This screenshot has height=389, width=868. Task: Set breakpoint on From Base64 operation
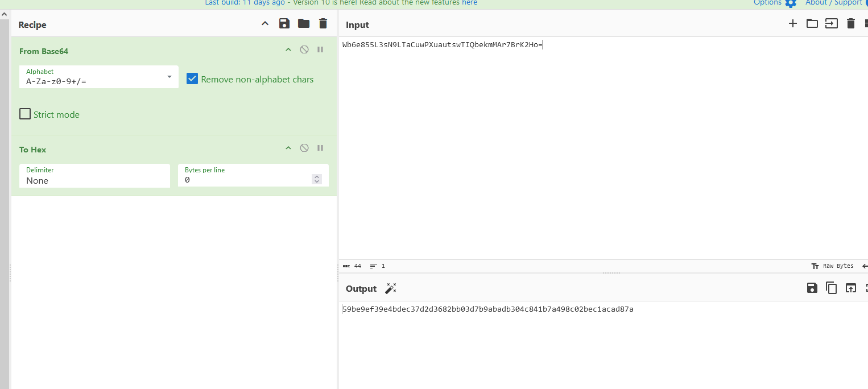point(320,49)
